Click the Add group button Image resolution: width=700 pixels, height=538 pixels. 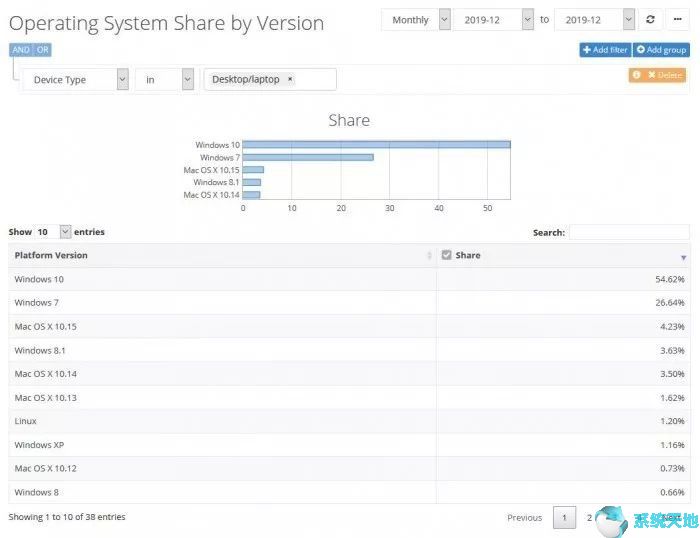click(661, 50)
